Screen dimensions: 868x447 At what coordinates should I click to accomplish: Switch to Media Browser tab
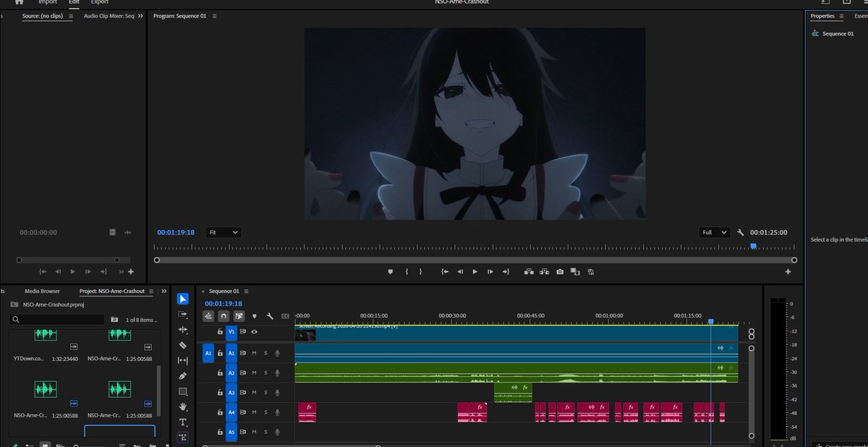click(x=42, y=291)
